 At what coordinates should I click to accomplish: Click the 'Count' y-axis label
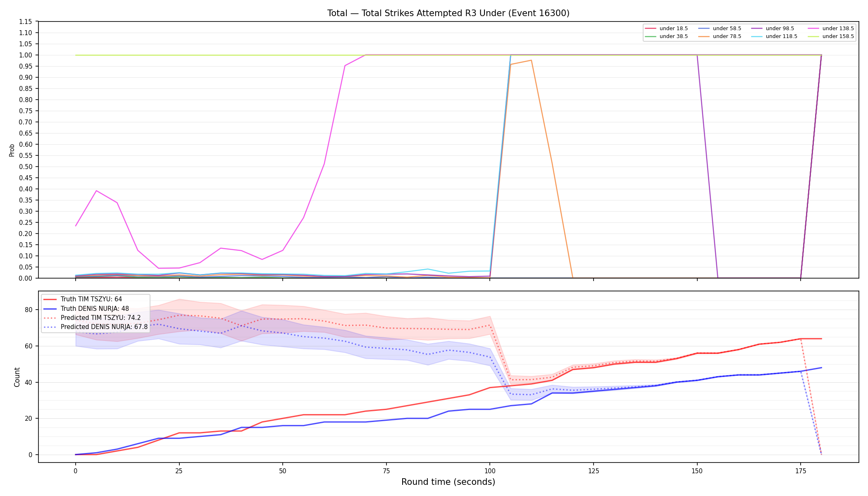[x=17, y=377]
